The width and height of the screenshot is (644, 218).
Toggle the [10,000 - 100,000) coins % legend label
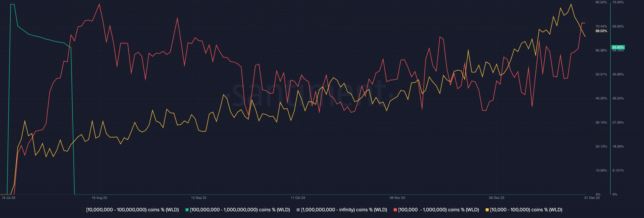(x=526, y=210)
